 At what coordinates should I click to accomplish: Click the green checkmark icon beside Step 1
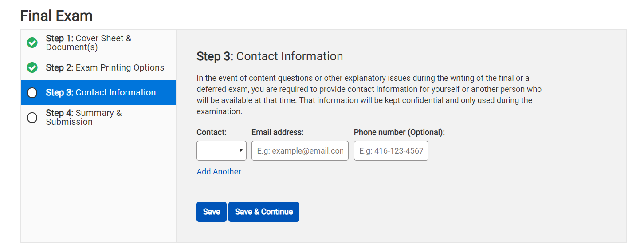(32, 43)
